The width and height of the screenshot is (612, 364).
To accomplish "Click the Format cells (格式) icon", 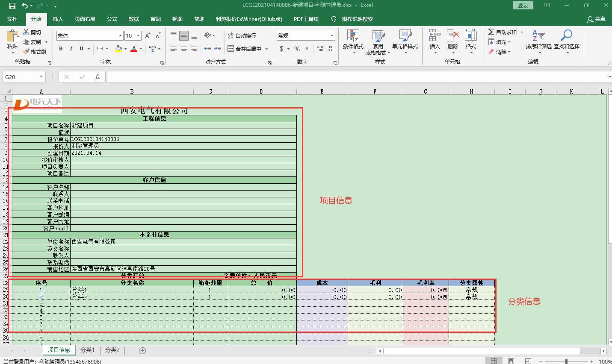I will pos(471,36).
